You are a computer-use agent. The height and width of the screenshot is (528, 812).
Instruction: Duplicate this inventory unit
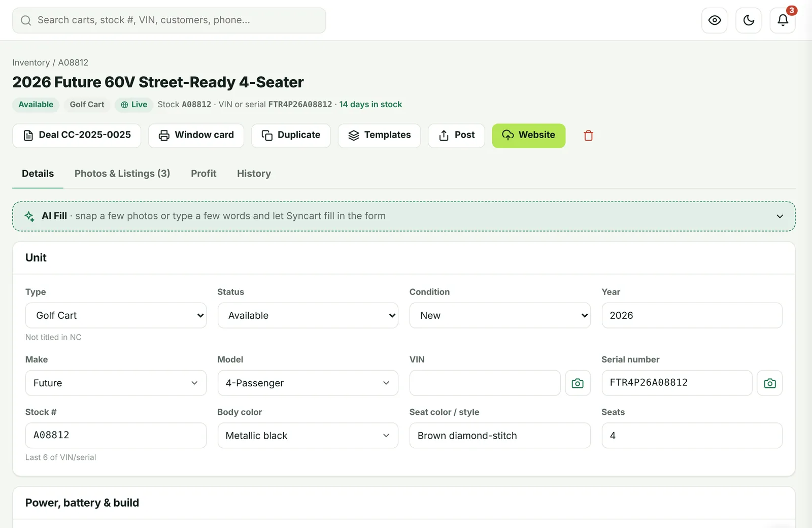[291, 136]
